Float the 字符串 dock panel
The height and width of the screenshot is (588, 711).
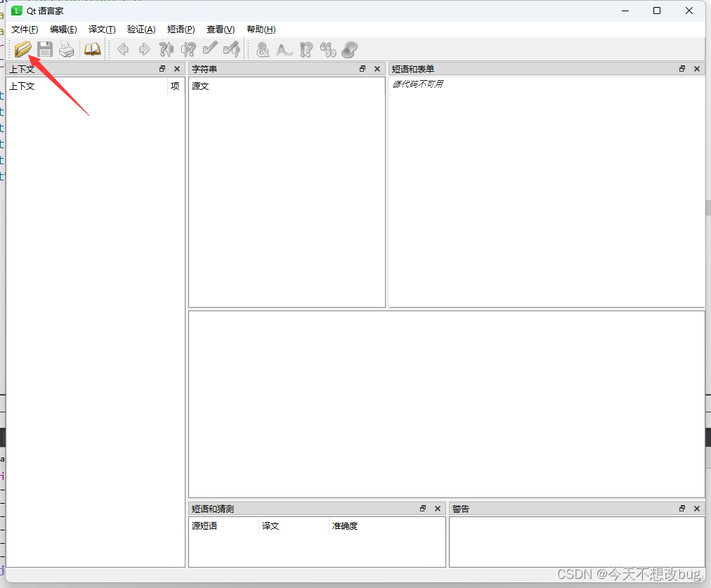click(363, 69)
